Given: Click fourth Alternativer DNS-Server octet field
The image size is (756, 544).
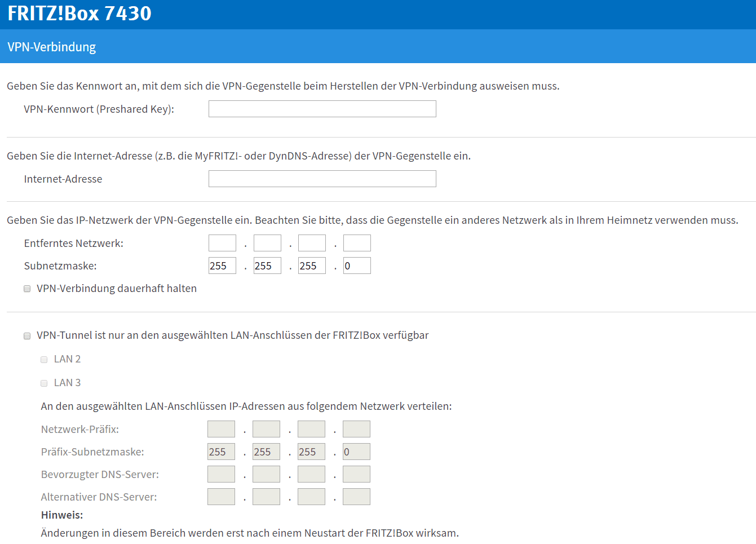Looking at the screenshot, I should pyautogui.click(x=356, y=497).
